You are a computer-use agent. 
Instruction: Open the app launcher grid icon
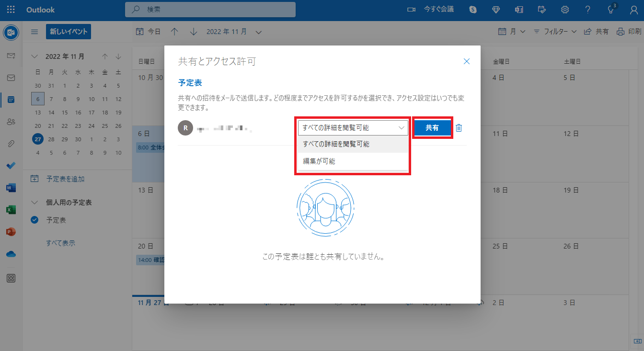pos(11,10)
